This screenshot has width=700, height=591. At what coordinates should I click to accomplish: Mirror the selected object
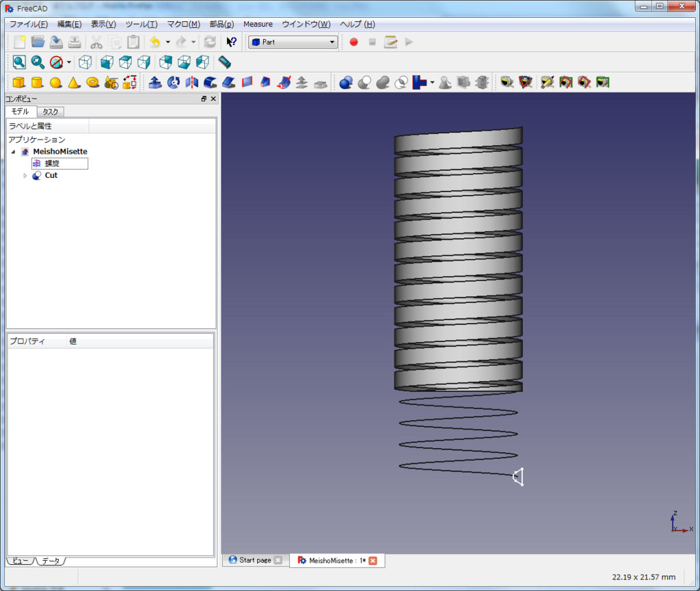coord(192,82)
